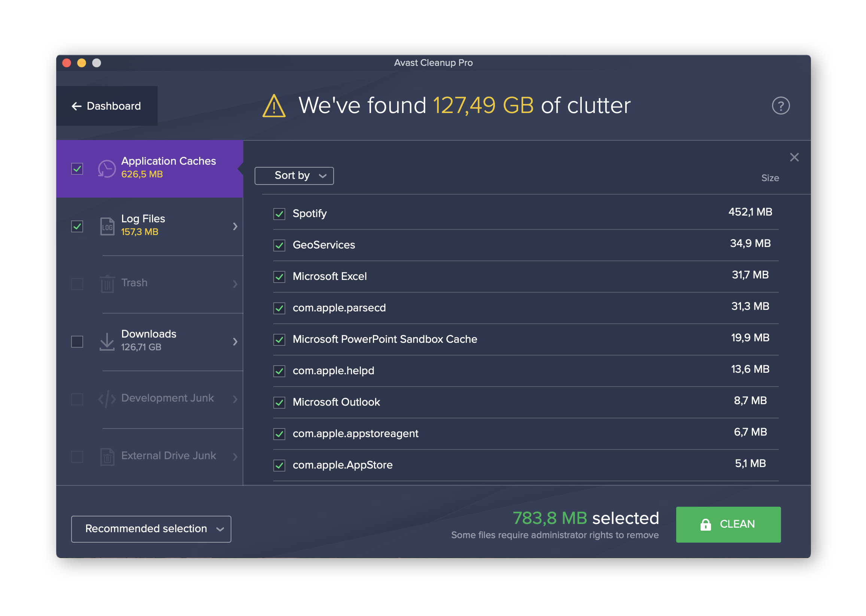Click the 452,1 MB Spotify size

[750, 212]
